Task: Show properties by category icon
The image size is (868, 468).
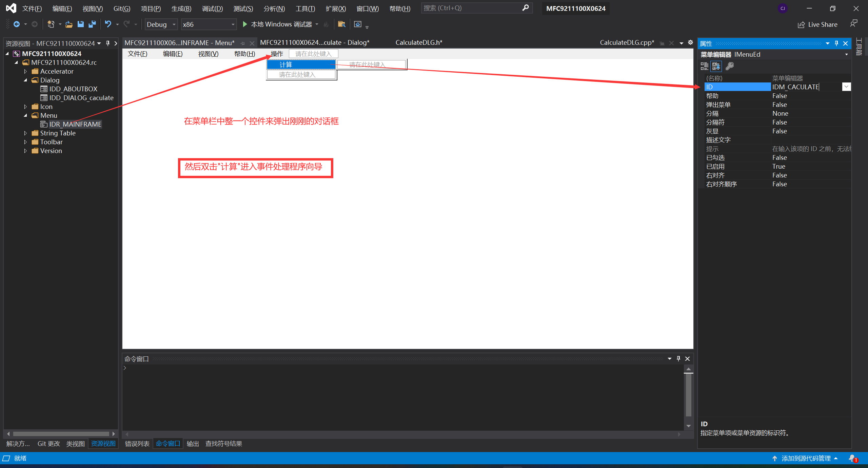Action: point(705,66)
